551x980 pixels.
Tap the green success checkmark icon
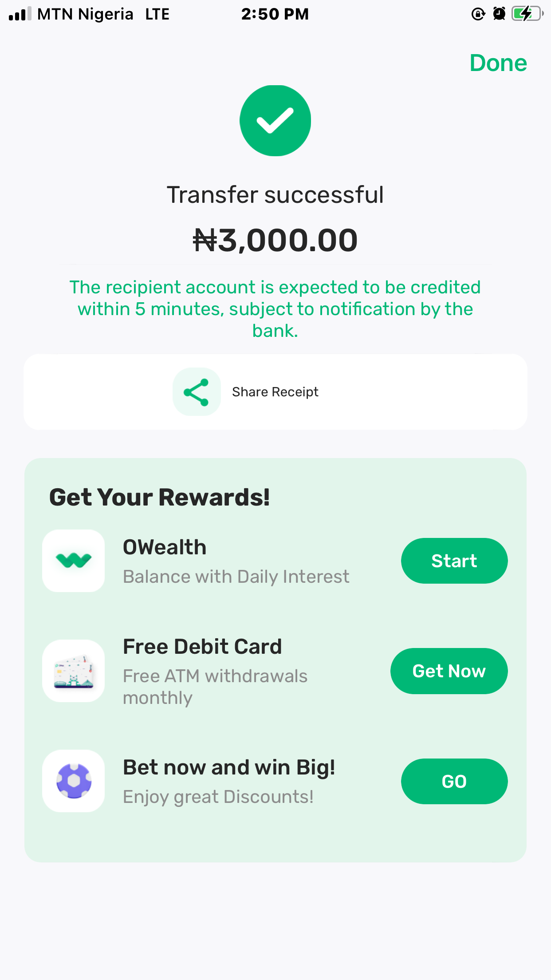point(275,121)
